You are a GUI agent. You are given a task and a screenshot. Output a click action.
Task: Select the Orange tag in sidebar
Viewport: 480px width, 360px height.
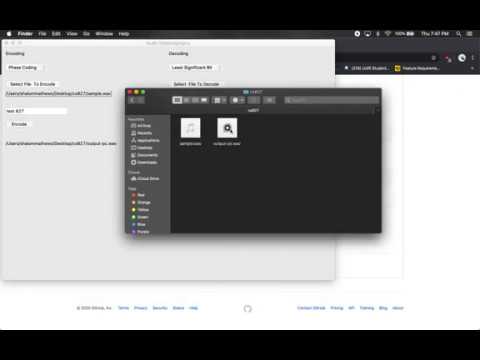pos(141,202)
